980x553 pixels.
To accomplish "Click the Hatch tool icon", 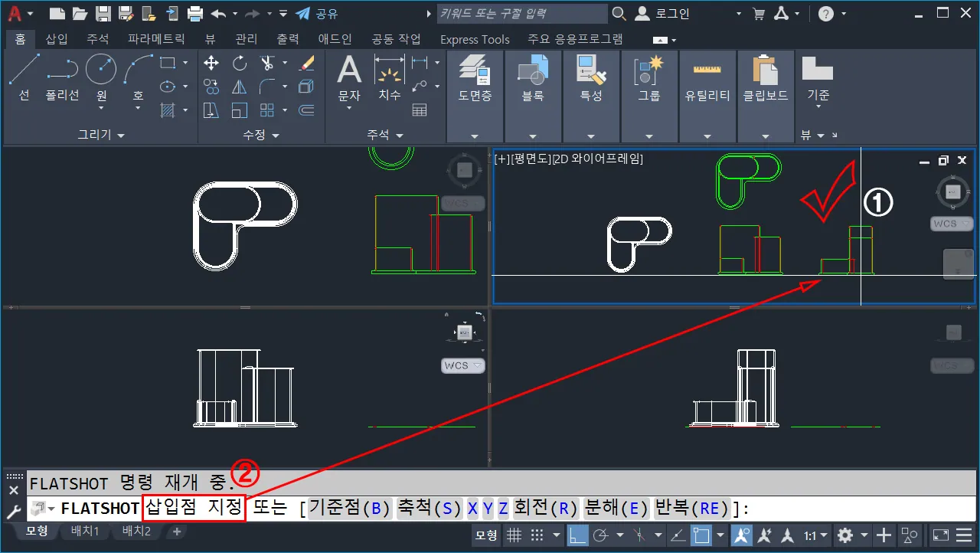I will click(168, 110).
